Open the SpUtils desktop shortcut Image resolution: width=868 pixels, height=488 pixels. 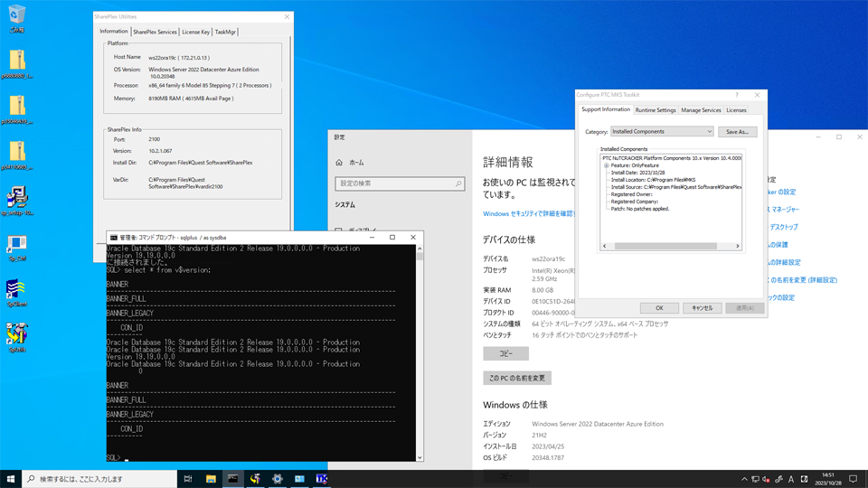[x=17, y=338]
